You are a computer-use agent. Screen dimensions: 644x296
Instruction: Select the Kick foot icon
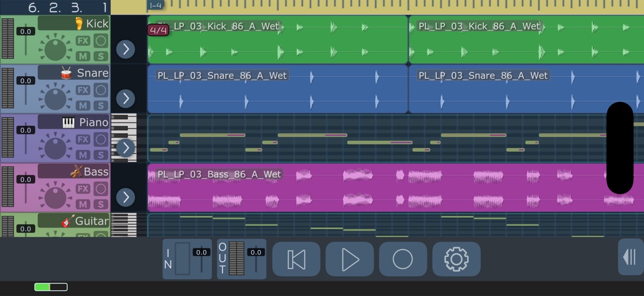click(80, 23)
